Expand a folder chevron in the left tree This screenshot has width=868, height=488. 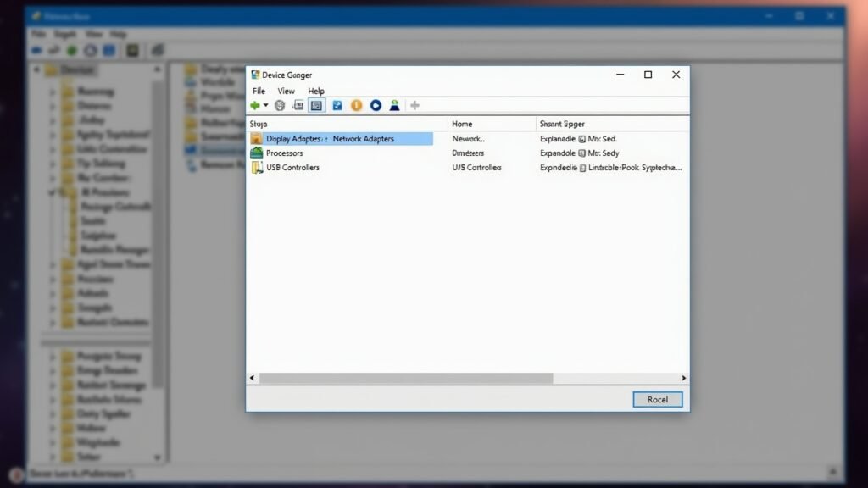click(x=51, y=91)
